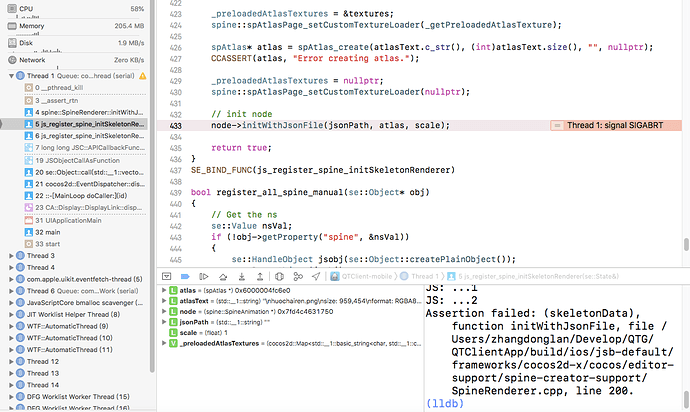Click the Simulate Location arrow icon
Viewport: 690px width, 412px height.
point(316,276)
